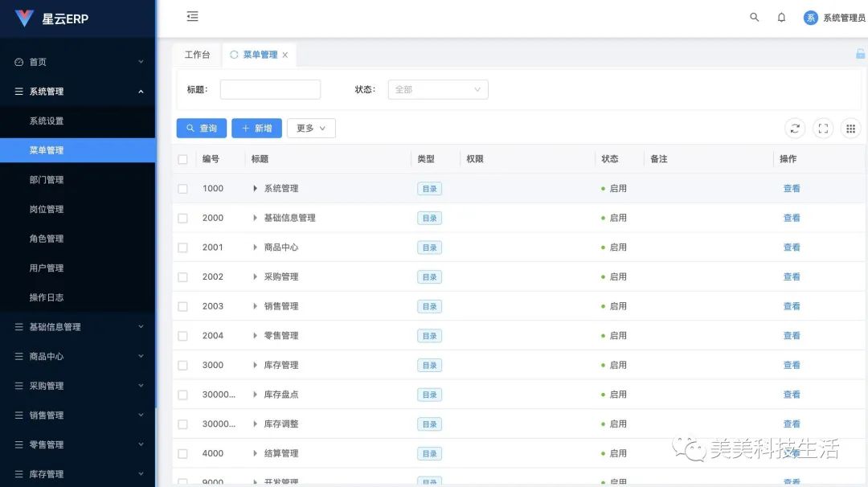868x487 pixels.
Task: Click inside the 标题 input field
Action: [270, 89]
